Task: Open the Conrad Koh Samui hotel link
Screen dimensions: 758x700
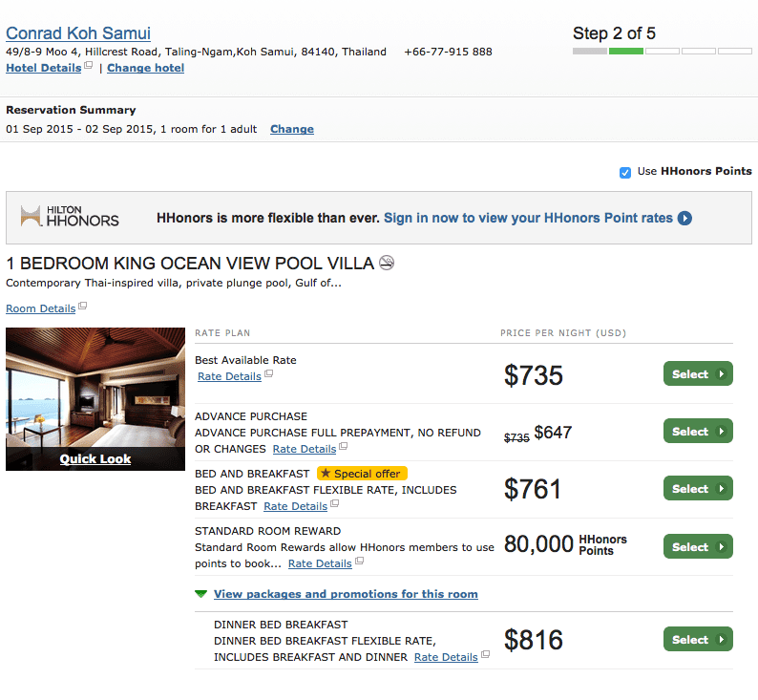Action: (78, 33)
